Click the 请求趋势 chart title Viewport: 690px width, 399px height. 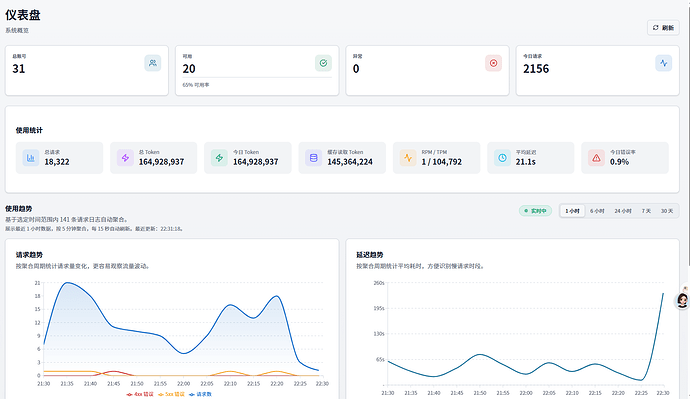tap(29, 255)
